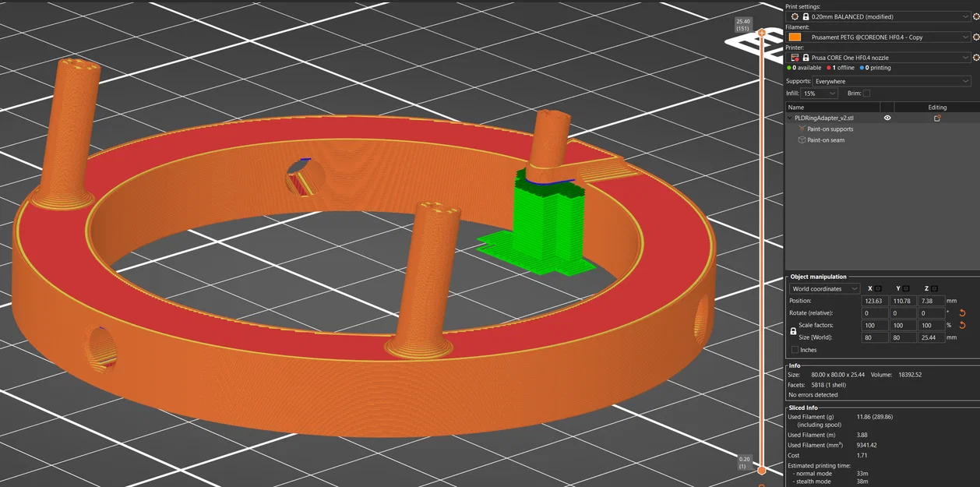Click the 'No errors detected' info text
The height and width of the screenshot is (487, 980).
[x=813, y=395]
